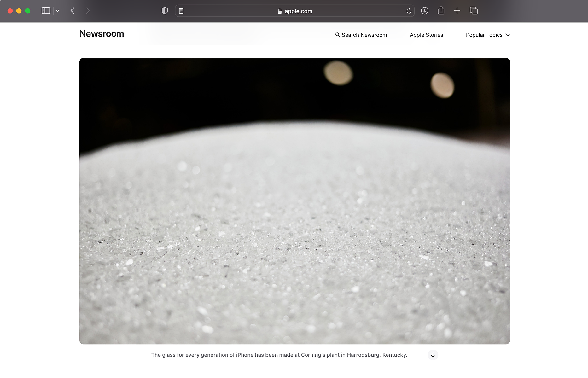Click the apple.com address field
588x378 pixels.
[x=295, y=11]
